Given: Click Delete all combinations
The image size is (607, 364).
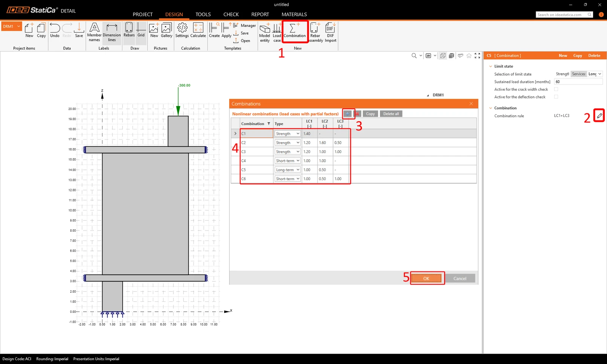Looking at the screenshot, I should (x=391, y=114).
